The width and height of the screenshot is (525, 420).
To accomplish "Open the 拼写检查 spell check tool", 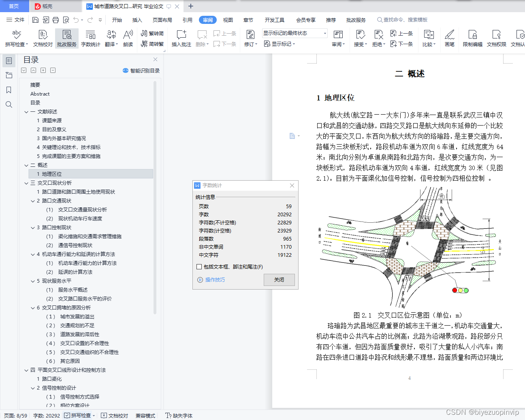I will (17, 38).
